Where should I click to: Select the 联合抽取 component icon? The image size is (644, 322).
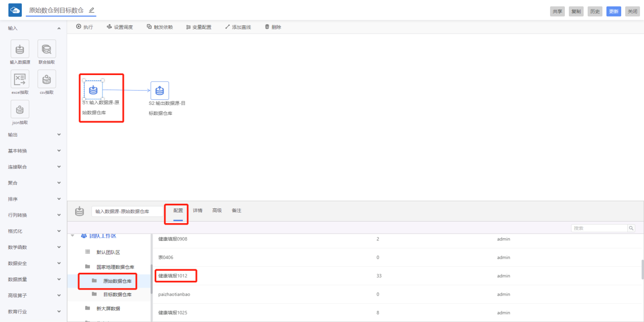[x=47, y=49]
